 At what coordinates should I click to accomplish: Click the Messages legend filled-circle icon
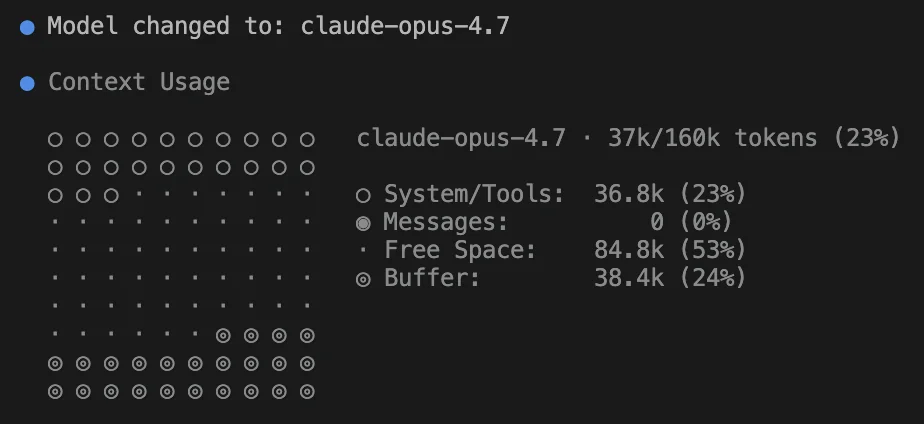coord(363,223)
